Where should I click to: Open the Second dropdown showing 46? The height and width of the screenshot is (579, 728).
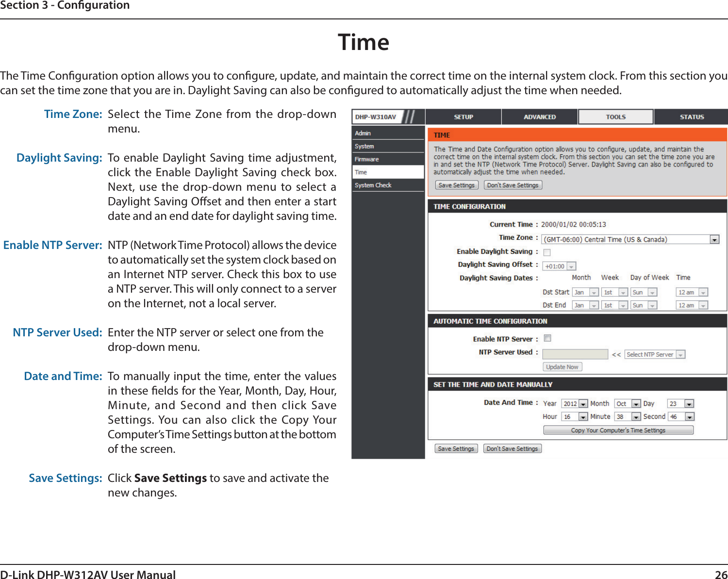pos(680,417)
